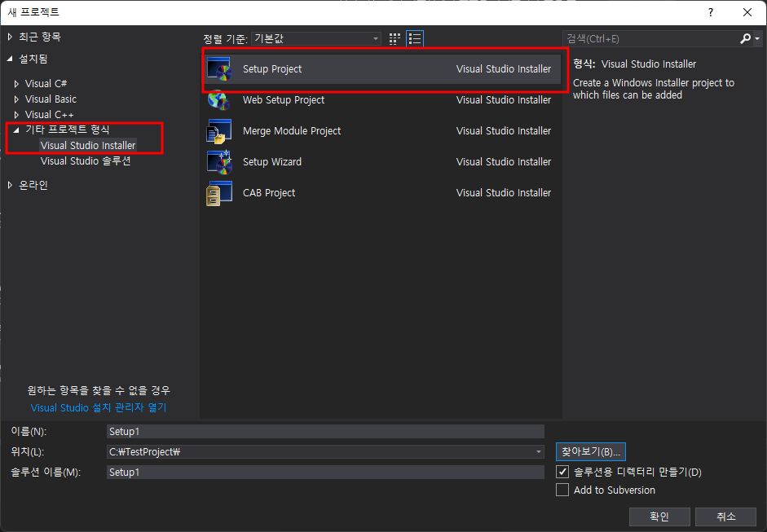This screenshot has height=532, width=767.
Task: Select the Web Setup Project name text
Action: [x=284, y=99]
